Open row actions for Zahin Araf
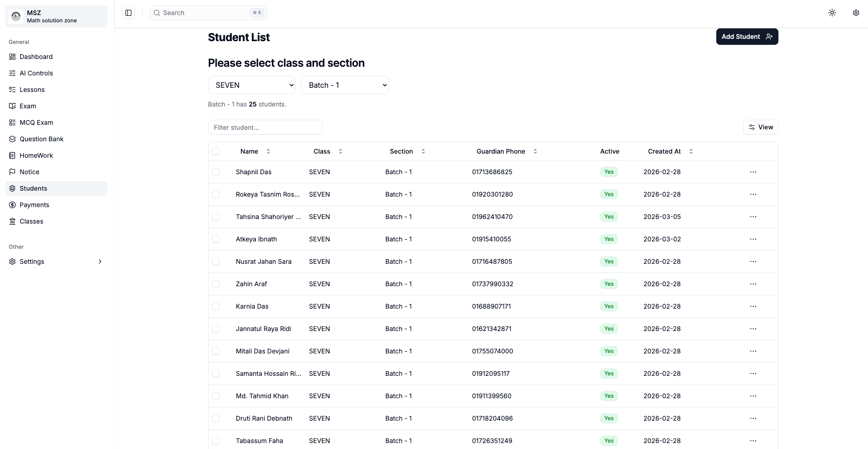This screenshot has width=868, height=449. coord(753,284)
